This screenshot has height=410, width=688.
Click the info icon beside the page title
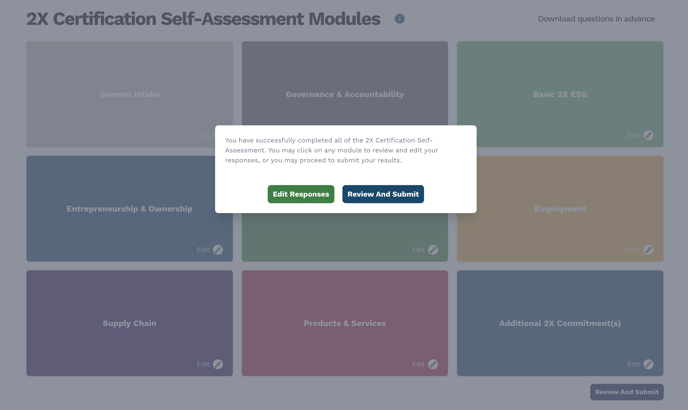point(399,19)
